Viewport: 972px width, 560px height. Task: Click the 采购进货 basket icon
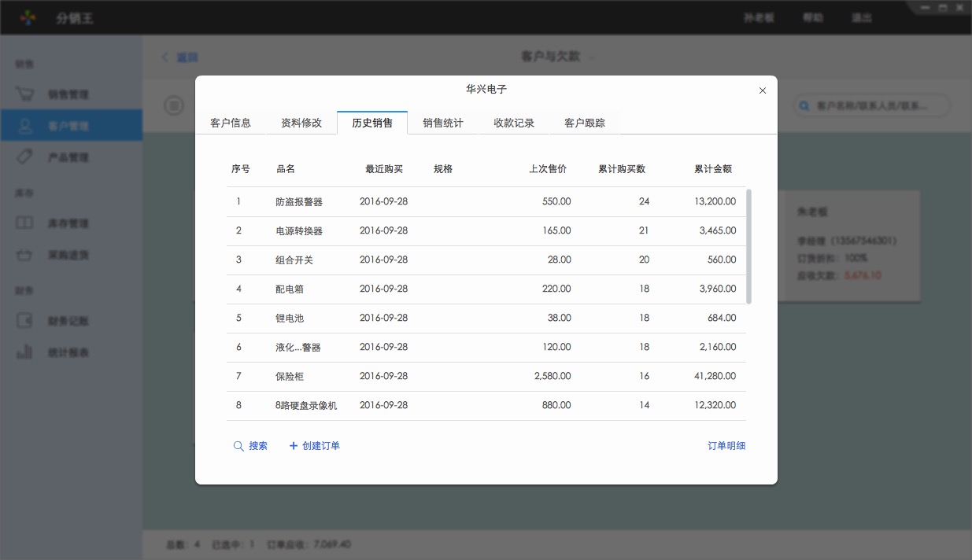click(25, 255)
